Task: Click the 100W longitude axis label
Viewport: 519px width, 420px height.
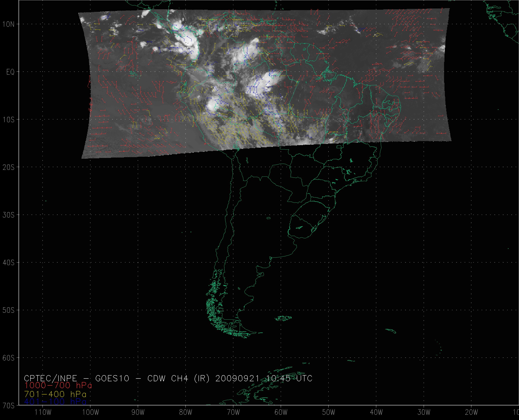Action: 91,412
